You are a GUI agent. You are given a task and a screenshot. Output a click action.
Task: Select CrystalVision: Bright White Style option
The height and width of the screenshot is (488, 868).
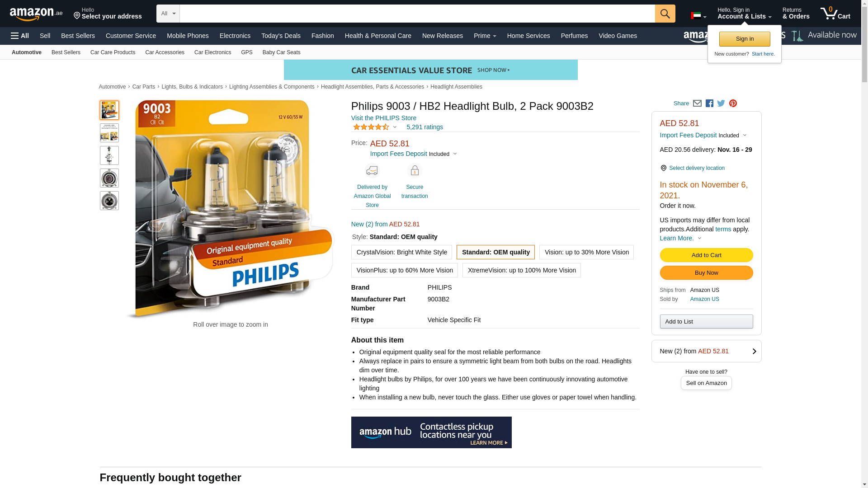click(x=401, y=252)
